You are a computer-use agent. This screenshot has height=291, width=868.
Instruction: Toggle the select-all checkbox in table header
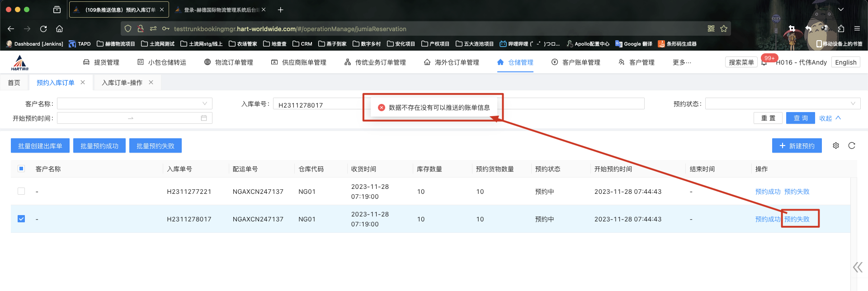pos(21,169)
